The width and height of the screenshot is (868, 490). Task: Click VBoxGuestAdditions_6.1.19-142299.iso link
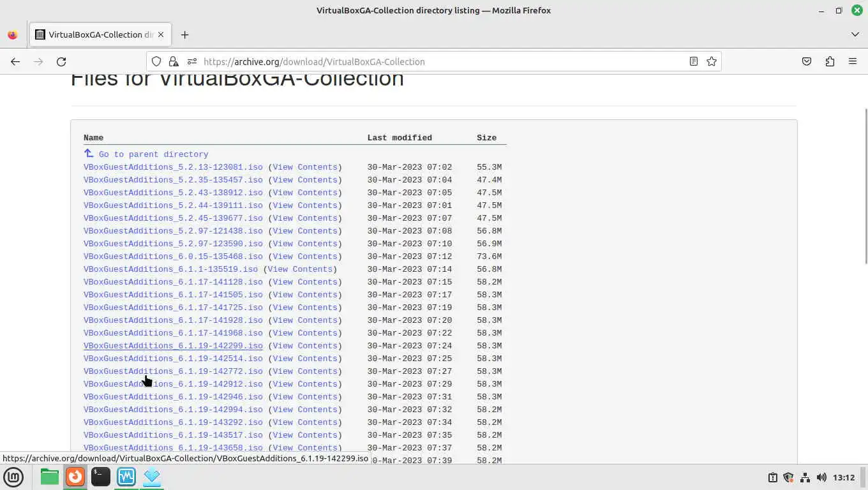pyautogui.click(x=173, y=346)
